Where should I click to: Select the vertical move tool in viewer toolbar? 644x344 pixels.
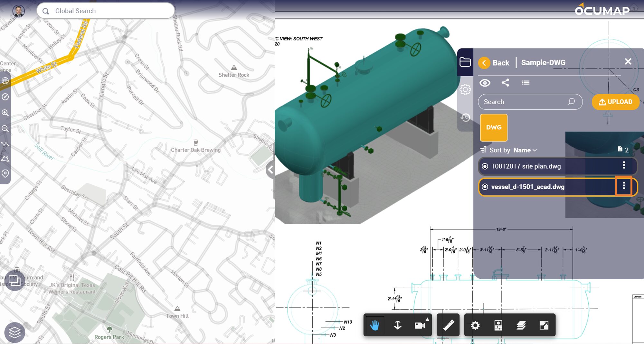pos(398,325)
